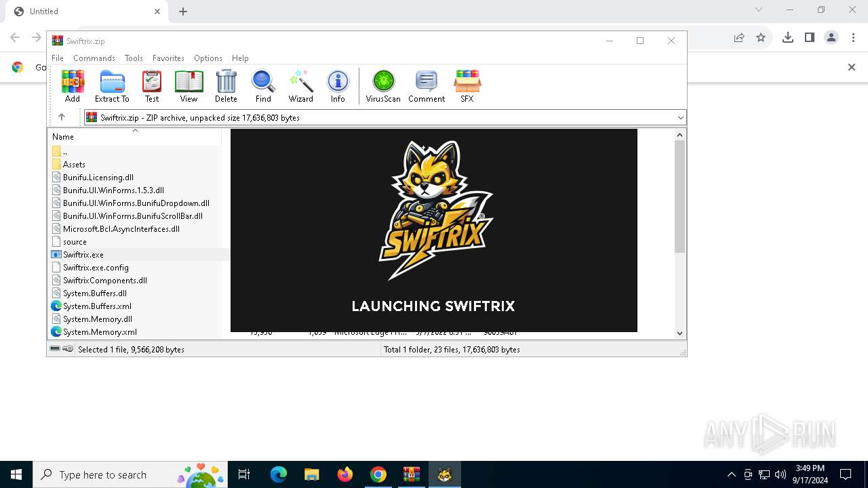Bookmark this page with the star icon
This screenshot has width=868, height=488.
tap(761, 38)
